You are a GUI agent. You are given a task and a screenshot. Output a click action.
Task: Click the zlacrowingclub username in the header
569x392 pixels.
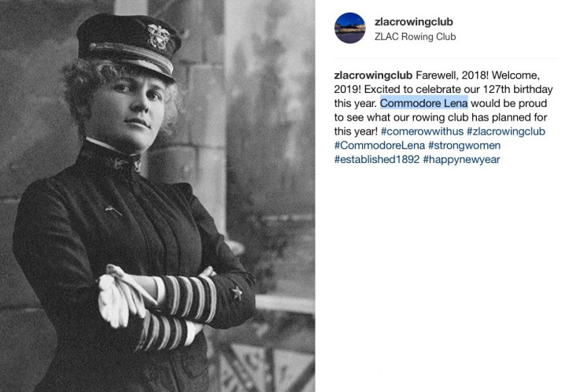pos(414,22)
